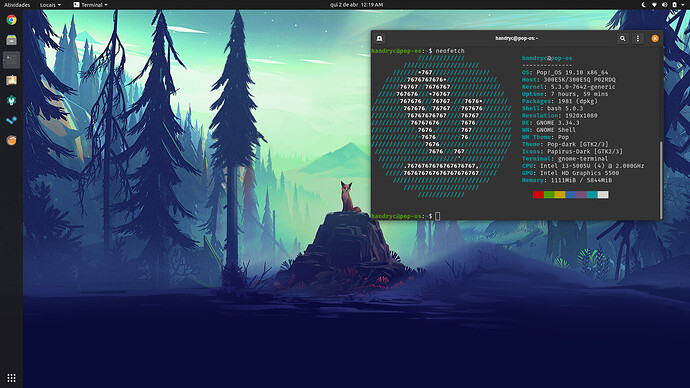Click the Terminal gnome-terminal line
Screen dimensions: 690x388
565,159
